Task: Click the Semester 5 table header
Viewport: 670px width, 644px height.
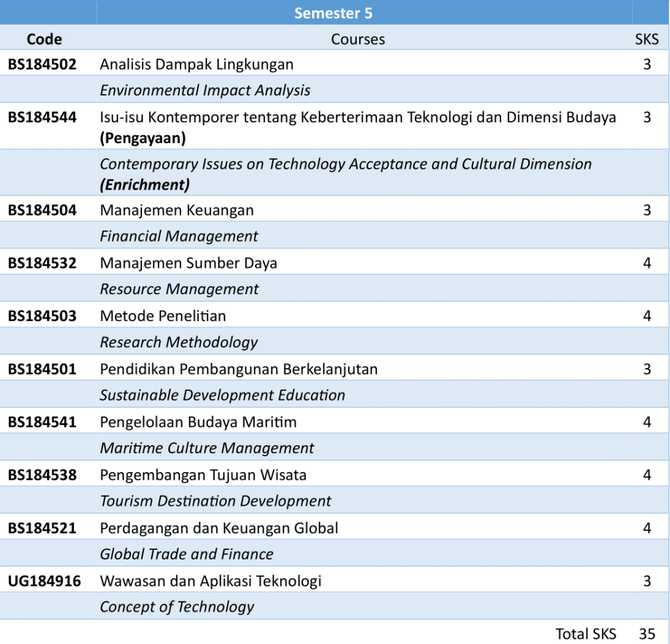Action: [333, 13]
